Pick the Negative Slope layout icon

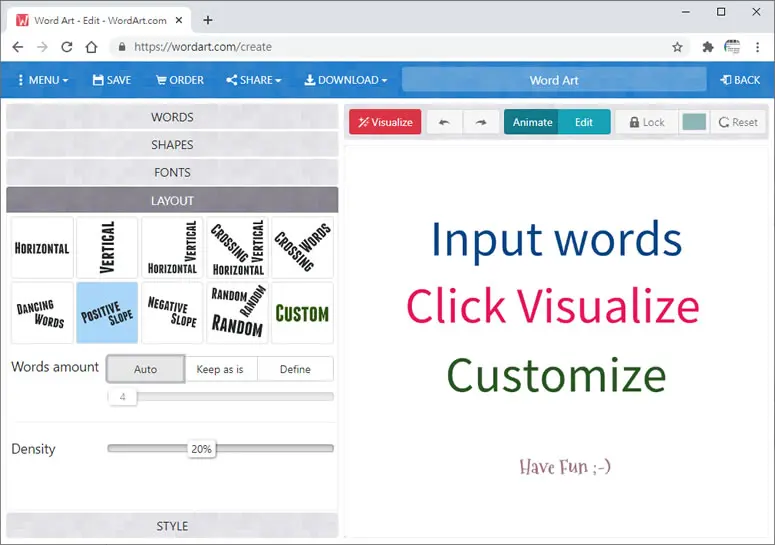[x=172, y=313]
